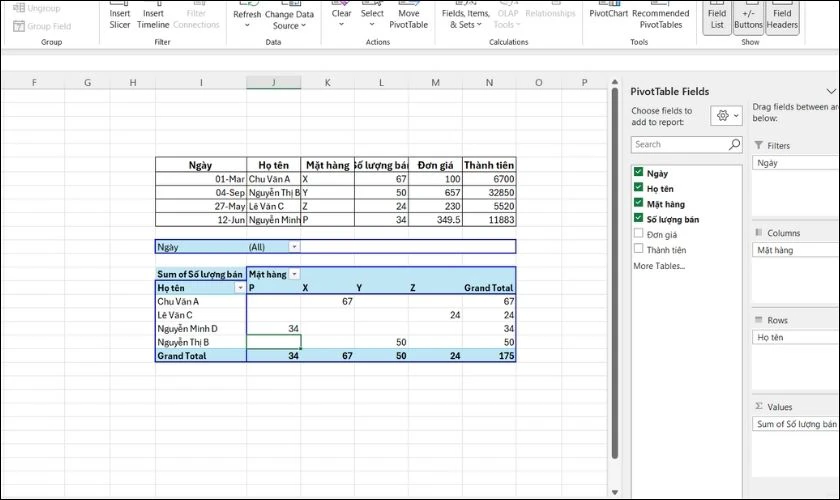The width and height of the screenshot is (840, 500).
Task: Click the Group Field ribbon command
Action: [42, 26]
